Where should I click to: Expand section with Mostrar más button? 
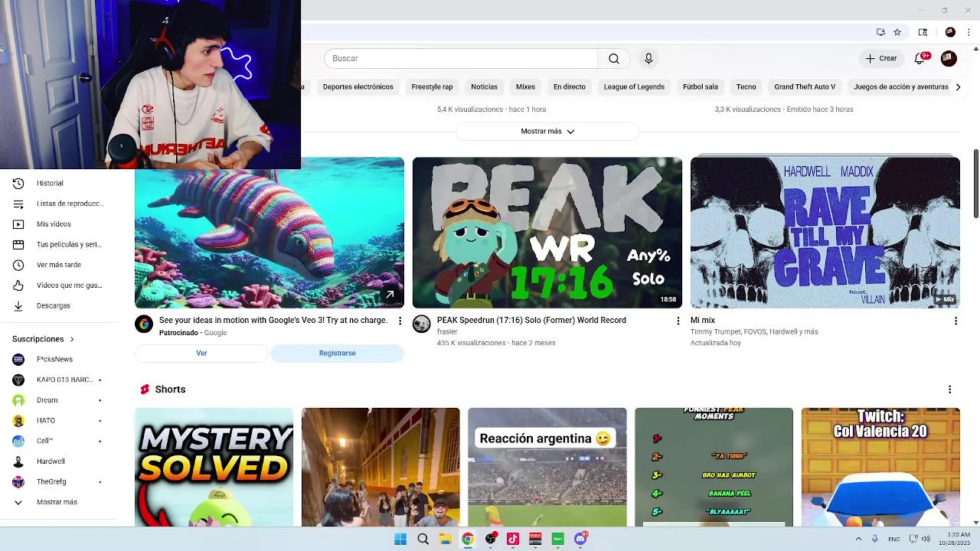[547, 131]
